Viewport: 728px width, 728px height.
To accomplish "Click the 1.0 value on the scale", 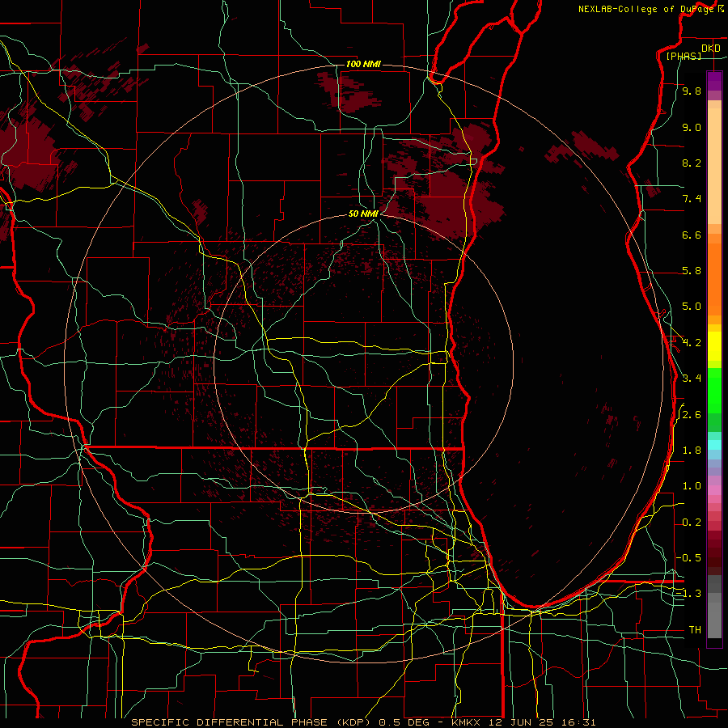I will coord(692,486).
